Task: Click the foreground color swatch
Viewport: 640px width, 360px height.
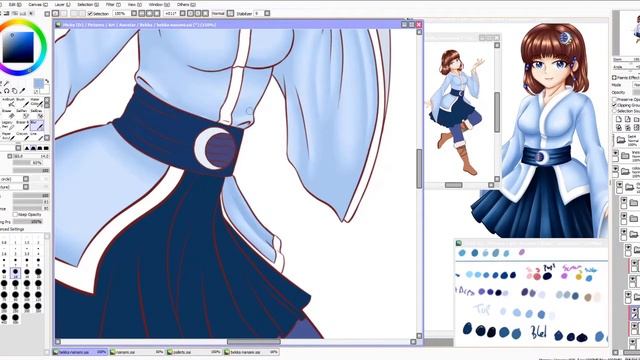Action: (38, 83)
